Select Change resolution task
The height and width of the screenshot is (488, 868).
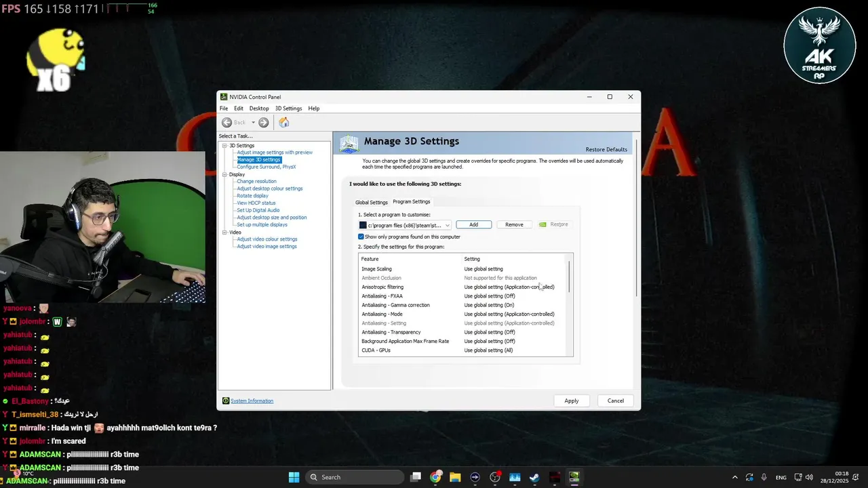tap(256, 181)
